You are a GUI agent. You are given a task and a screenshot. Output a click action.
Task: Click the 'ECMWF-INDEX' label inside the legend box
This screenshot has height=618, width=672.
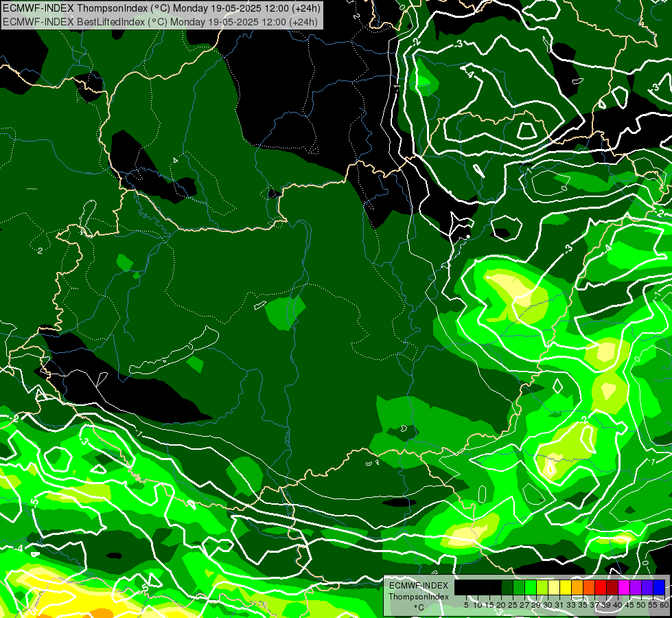419,586
